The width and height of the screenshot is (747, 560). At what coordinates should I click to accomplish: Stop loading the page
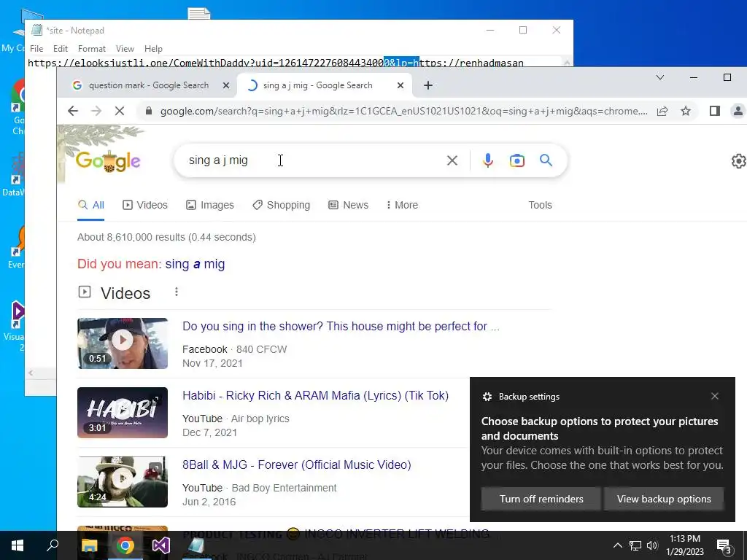tap(120, 111)
